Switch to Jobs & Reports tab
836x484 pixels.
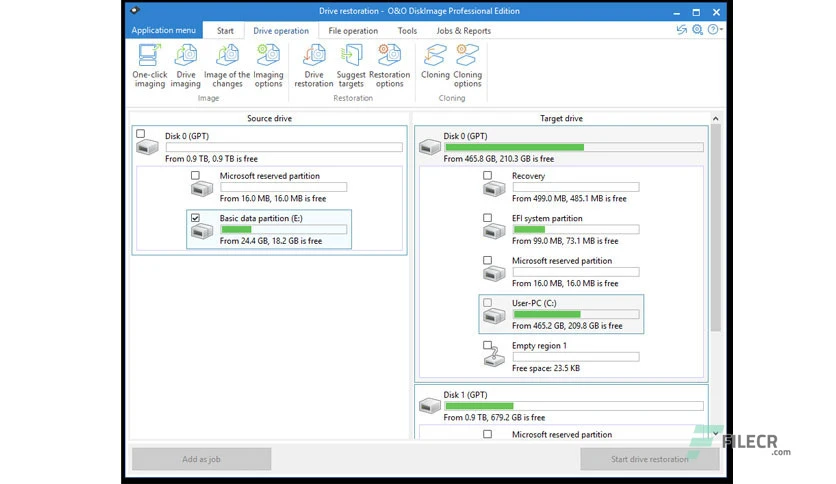pos(463,31)
